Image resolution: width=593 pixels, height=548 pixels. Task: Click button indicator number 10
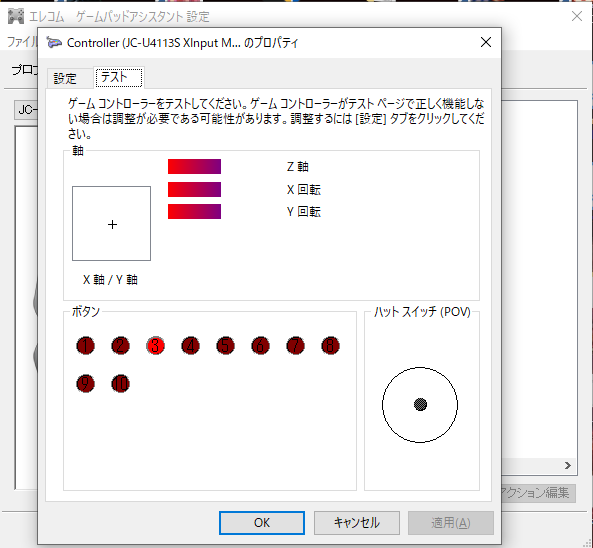pos(120,383)
